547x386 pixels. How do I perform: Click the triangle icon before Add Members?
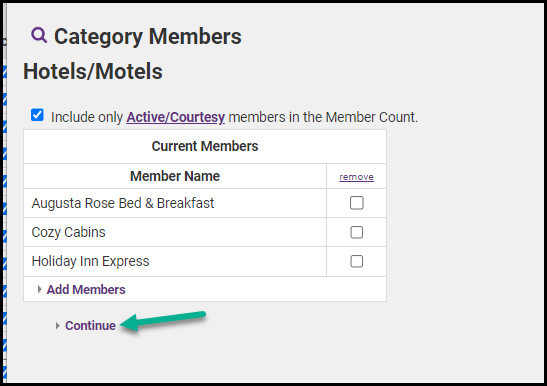39,289
